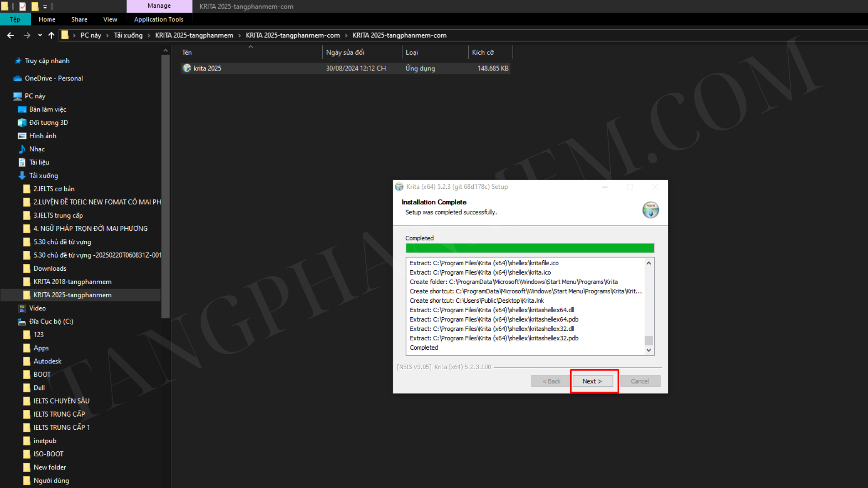Screen dimensions: 868x488
Task: Select Đĩa Cục bộ (C:) drive
Action: click(x=51, y=321)
